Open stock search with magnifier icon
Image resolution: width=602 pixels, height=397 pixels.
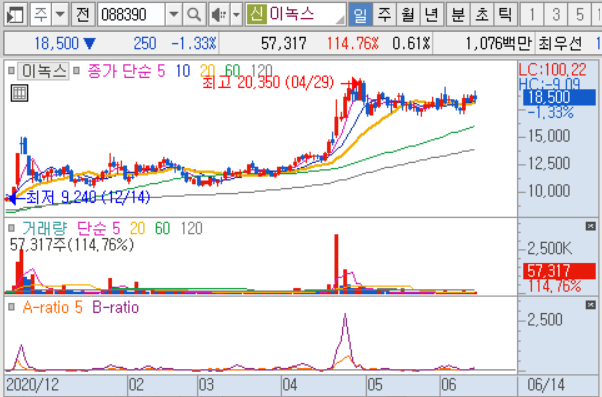[x=194, y=15]
